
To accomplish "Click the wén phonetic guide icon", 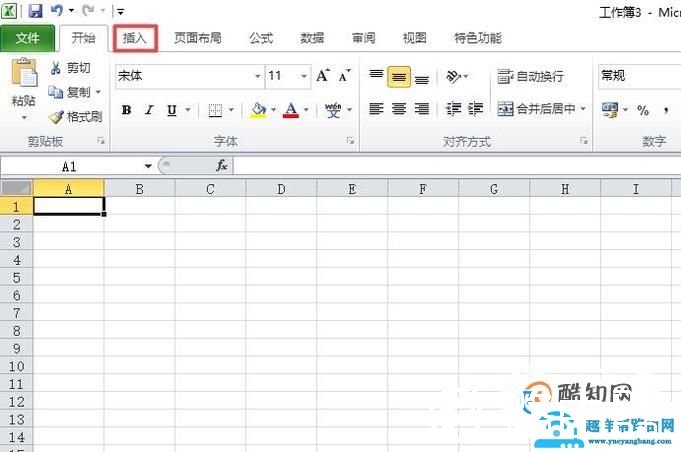I will tap(333, 110).
